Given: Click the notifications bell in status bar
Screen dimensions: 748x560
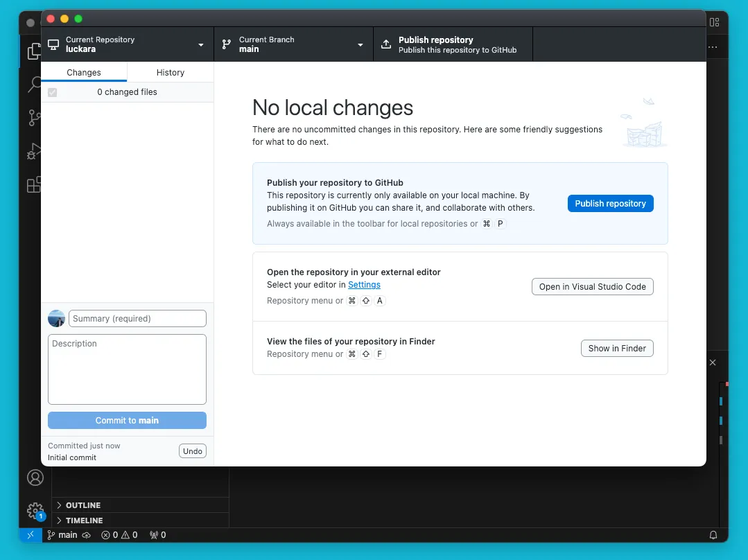Looking at the screenshot, I should point(713,535).
